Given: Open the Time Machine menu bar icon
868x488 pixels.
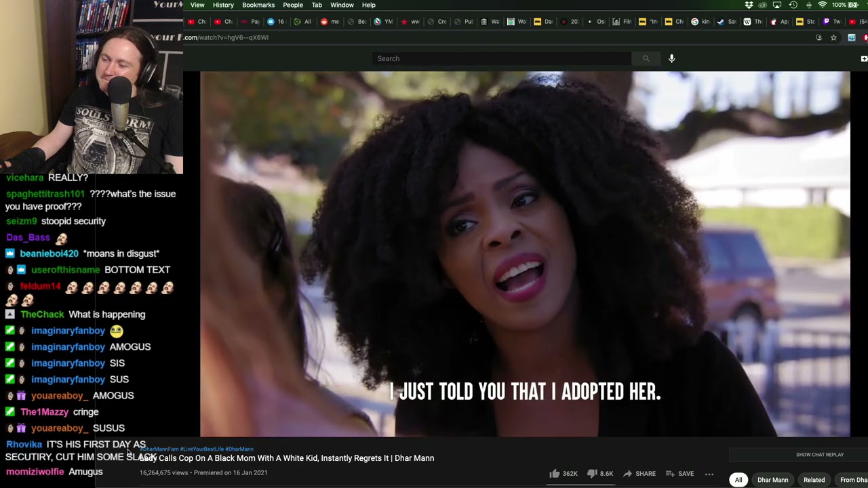Looking at the screenshot, I should point(793,5).
